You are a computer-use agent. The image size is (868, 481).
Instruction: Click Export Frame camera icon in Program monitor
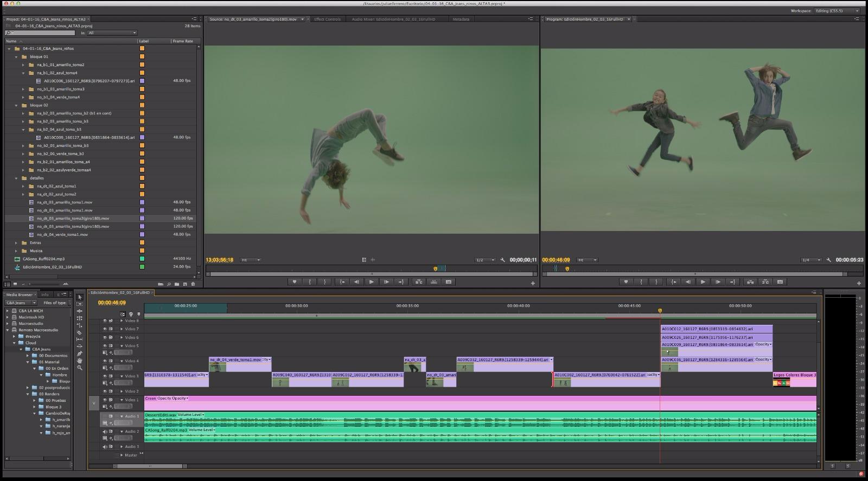pos(780,282)
